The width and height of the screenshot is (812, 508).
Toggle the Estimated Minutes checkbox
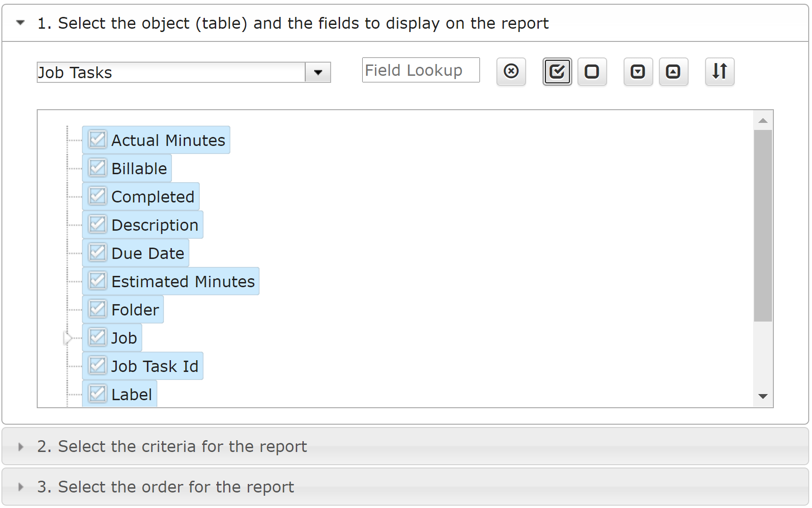pyautogui.click(x=97, y=281)
